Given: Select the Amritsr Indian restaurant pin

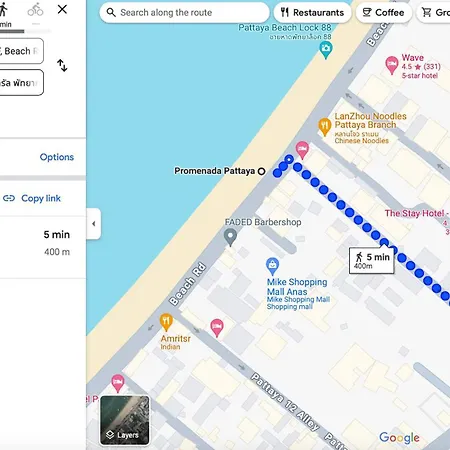Looking at the screenshot, I should click(x=166, y=322).
